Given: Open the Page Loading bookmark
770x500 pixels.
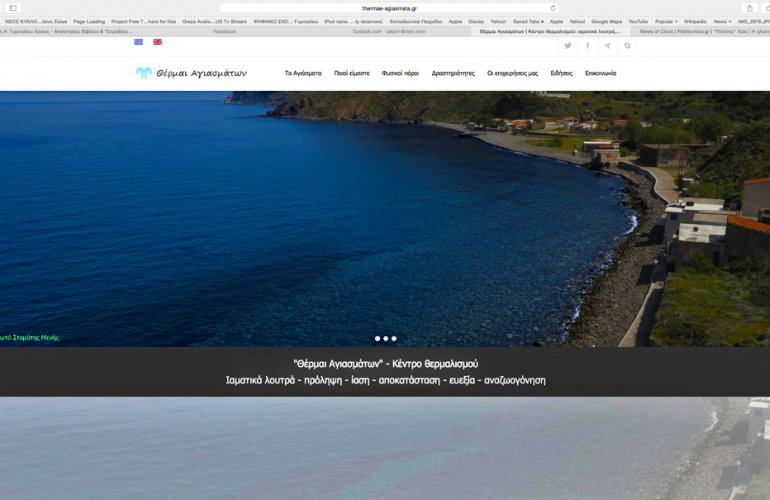Looking at the screenshot, I should coord(89,22).
